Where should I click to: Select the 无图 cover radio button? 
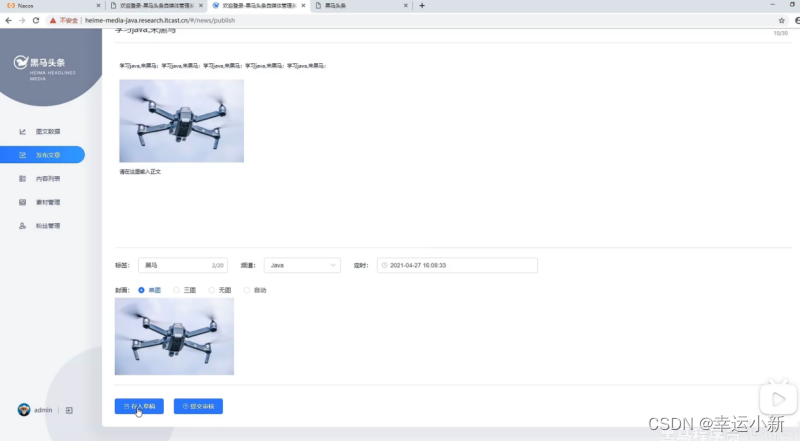pos(212,290)
